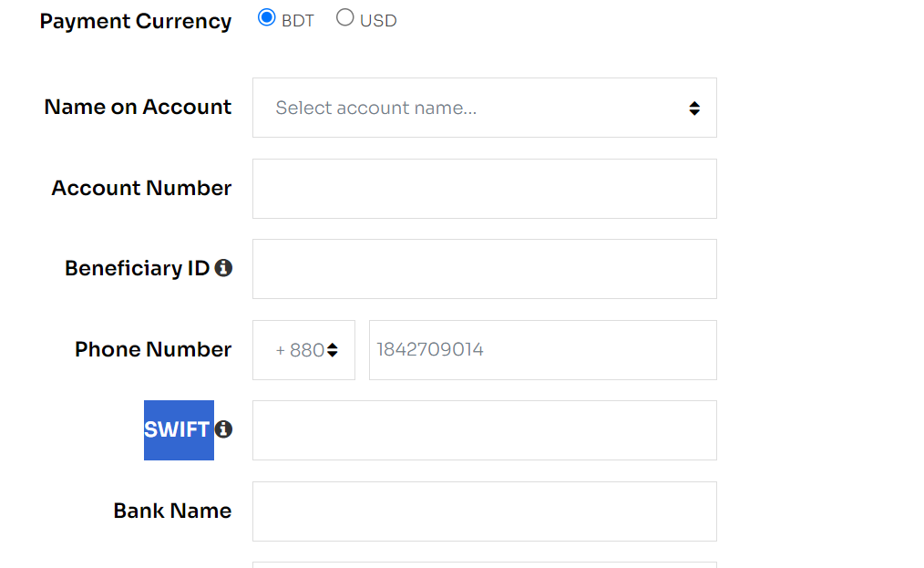924x568 pixels.
Task: Click into the Bank Name field
Action: pos(485,511)
